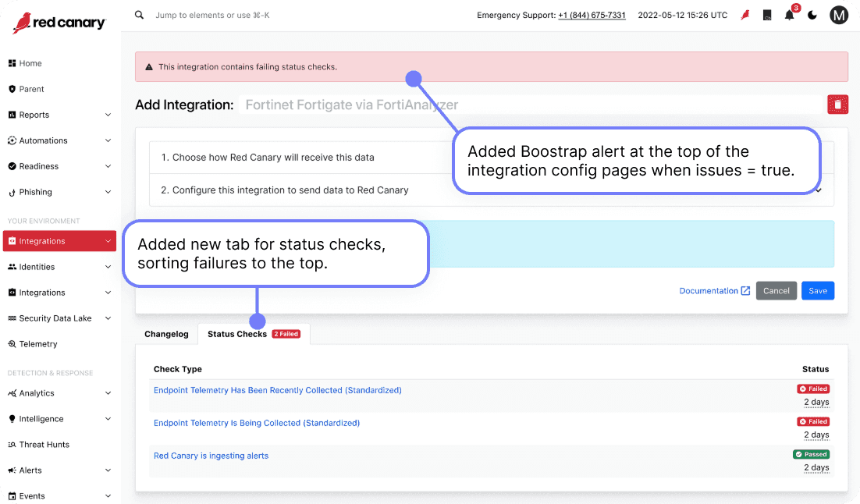Image resolution: width=860 pixels, height=504 pixels.
Task: Click the Identities people icon
Action: point(12,267)
